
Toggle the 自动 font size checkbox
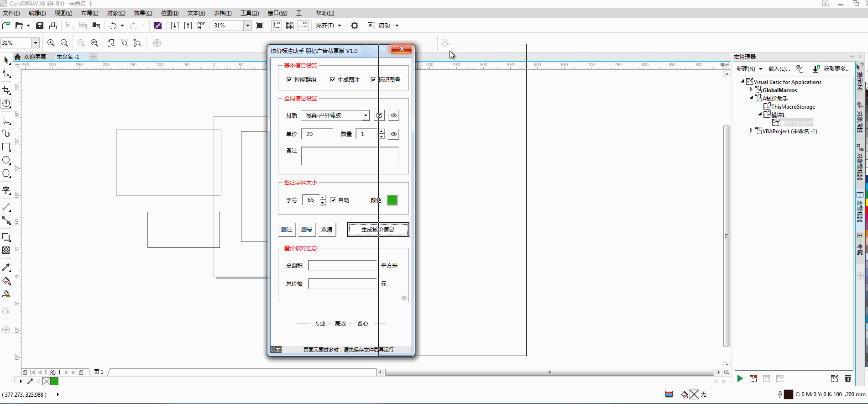click(333, 200)
